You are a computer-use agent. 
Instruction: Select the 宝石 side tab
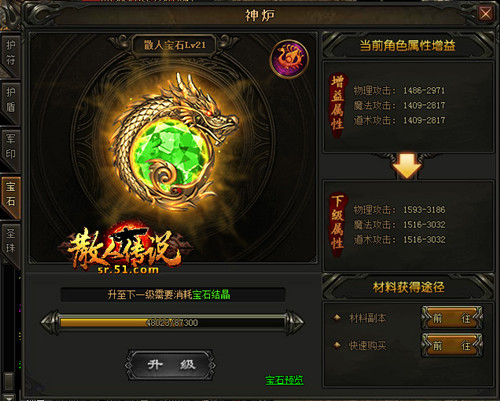(x=10, y=194)
